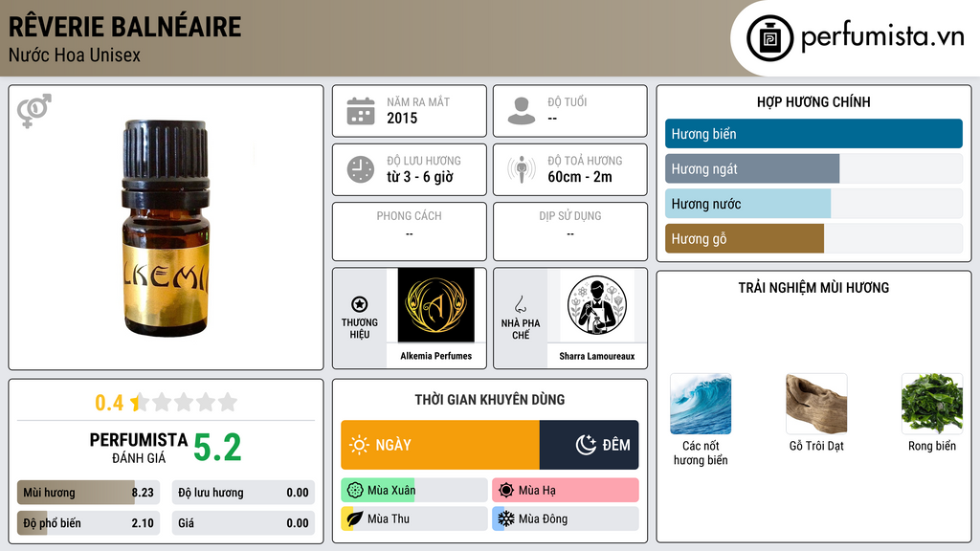Click the Alkemia Perfumes brand name
This screenshot has height=551, width=980.
click(435, 356)
